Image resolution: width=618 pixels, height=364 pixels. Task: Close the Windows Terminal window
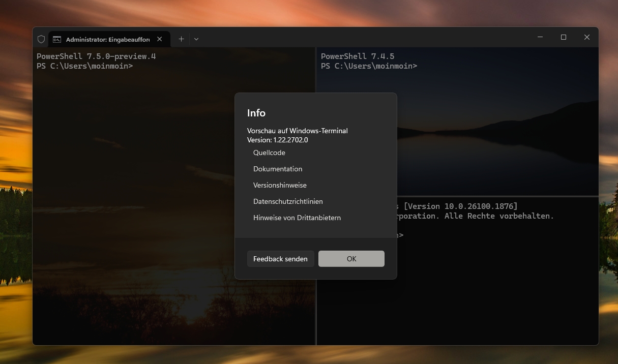pyautogui.click(x=587, y=37)
